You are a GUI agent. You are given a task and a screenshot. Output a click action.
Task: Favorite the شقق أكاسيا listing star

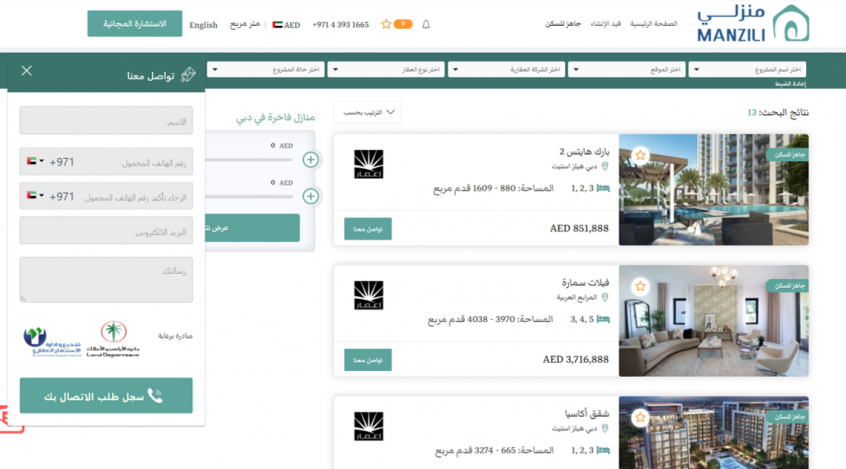[640, 417]
